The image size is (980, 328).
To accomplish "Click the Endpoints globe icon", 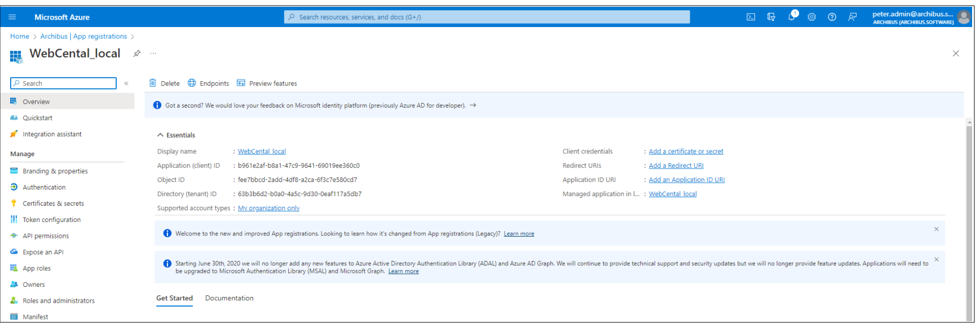I will (192, 83).
